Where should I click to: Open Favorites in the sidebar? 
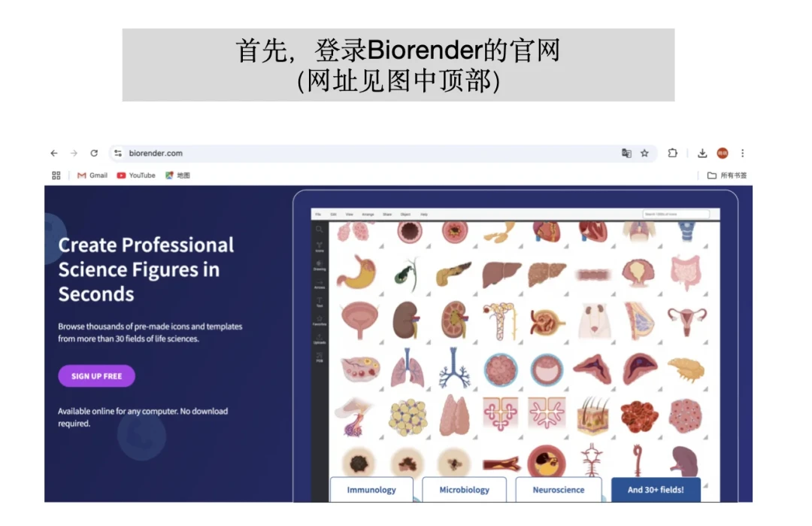tap(319, 321)
